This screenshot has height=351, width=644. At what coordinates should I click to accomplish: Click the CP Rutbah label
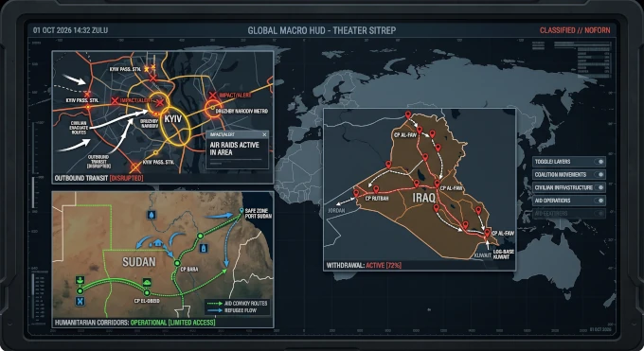coord(377,199)
